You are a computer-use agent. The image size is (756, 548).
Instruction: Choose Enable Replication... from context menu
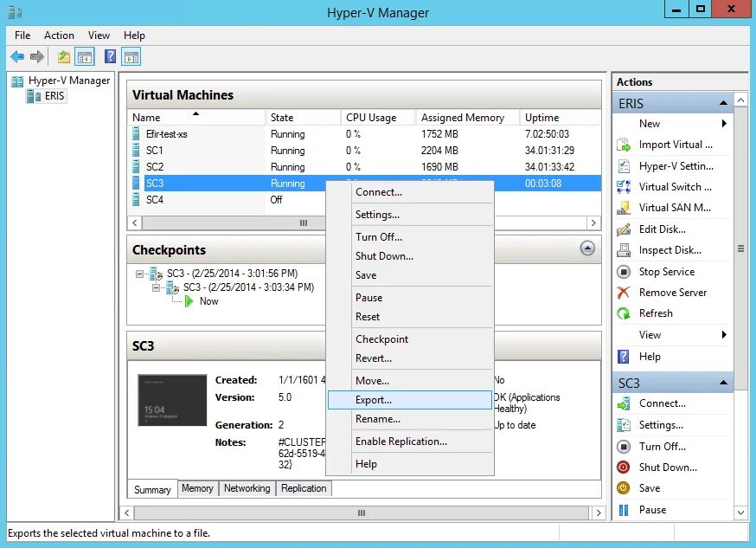(x=410, y=442)
